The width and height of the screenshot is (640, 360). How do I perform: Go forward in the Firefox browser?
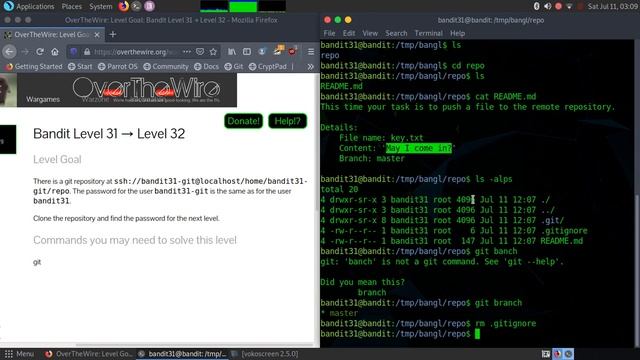(25, 52)
